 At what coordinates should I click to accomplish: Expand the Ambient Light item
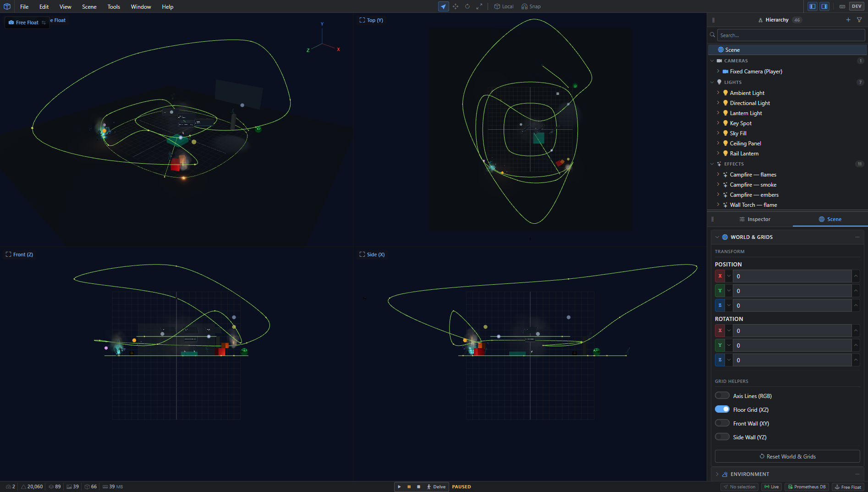(718, 93)
